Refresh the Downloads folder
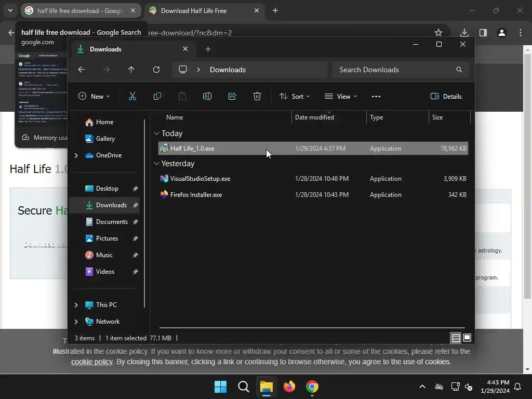Image resolution: width=532 pixels, height=399 pixels. pos(156,70)
